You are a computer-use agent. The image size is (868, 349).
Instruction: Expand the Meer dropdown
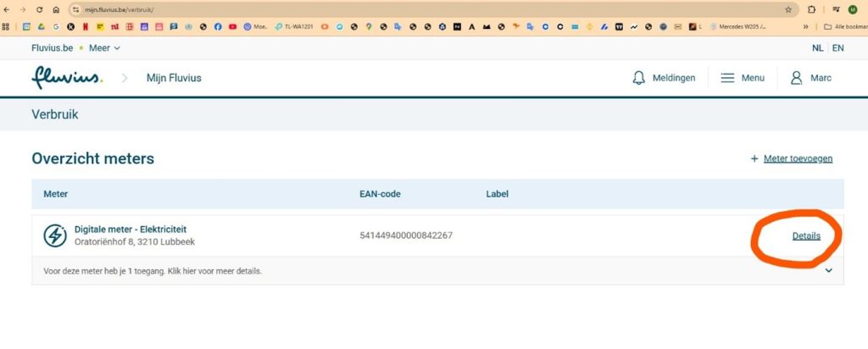tap(105, 48)
